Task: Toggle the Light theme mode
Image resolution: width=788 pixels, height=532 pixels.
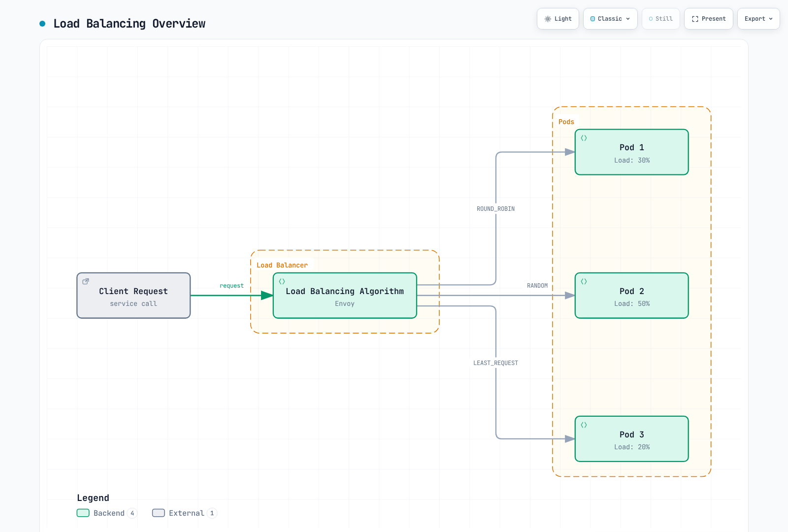Action: (558, 19)
